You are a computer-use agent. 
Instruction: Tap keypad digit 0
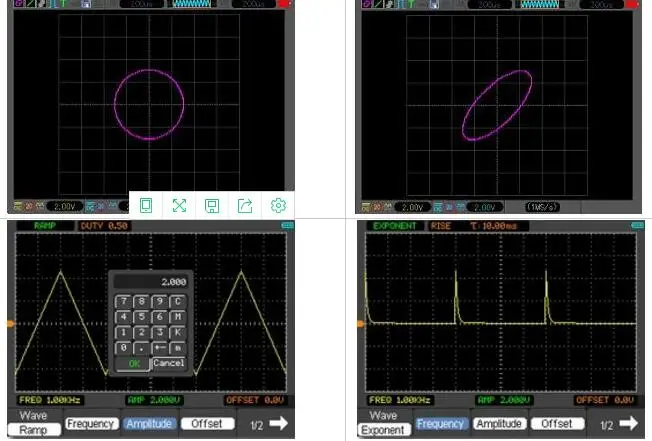[x=123, y=347]
